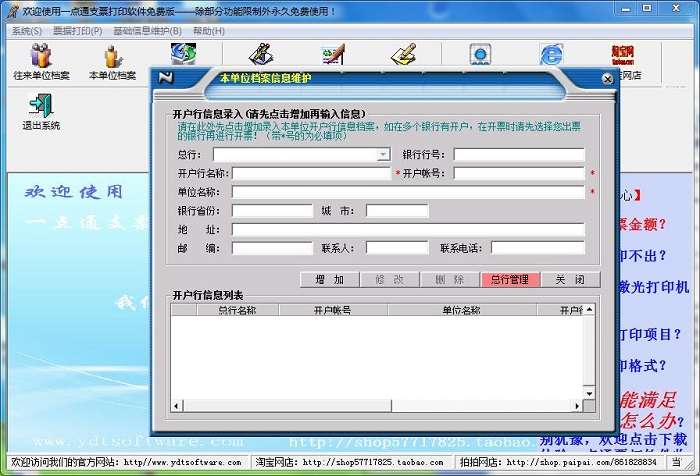Click the 关闭 button in dialog
Viewport: 700px width, 476px height.
coord(570,280)
